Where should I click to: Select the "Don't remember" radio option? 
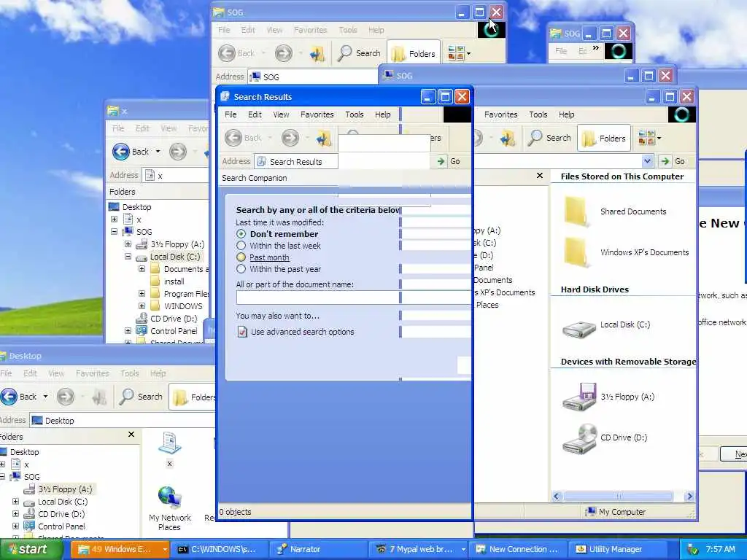(x=241, y=234)
